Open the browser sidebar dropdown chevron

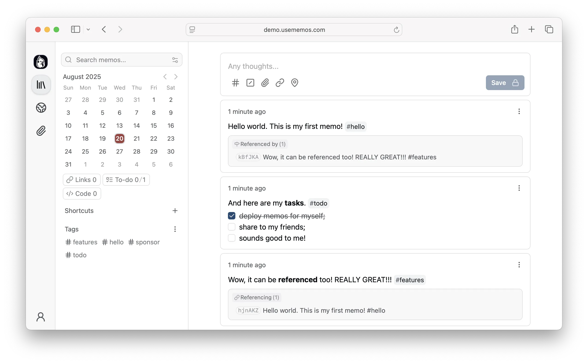pos(88,29)
